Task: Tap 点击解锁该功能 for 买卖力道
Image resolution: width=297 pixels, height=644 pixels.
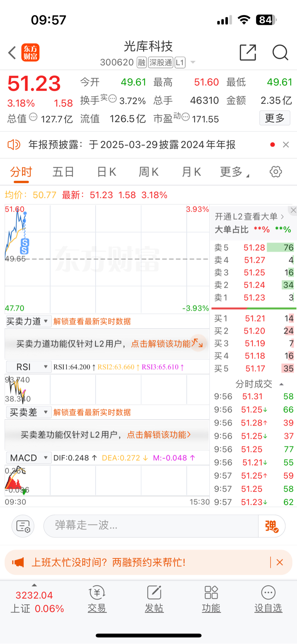Action: 160,343
